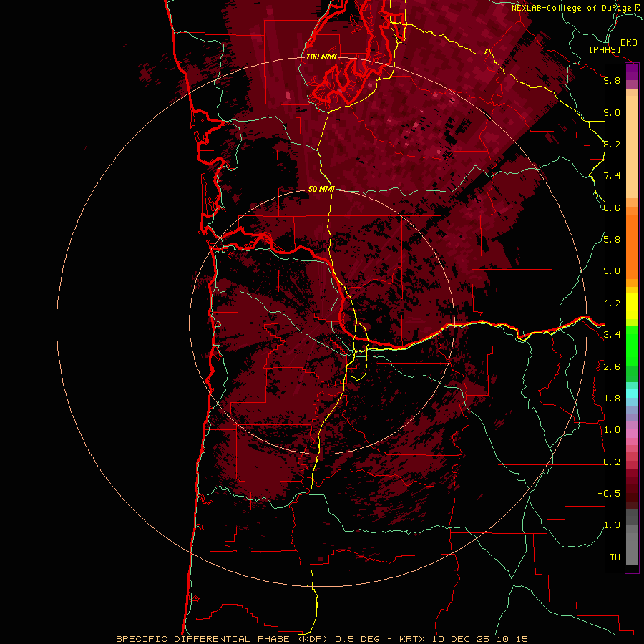
Task: Click the 1.0 scale tick label
Action: (x=612, y=430)
